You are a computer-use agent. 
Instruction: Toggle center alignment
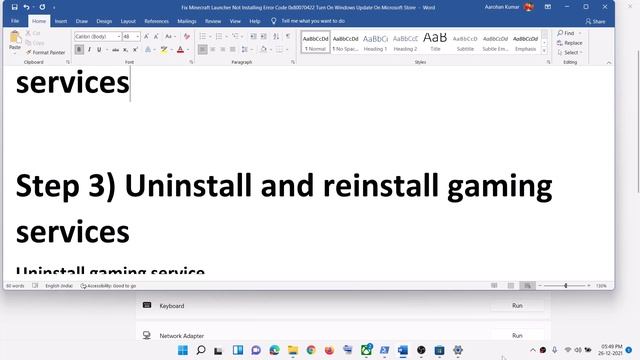[213, 50]
